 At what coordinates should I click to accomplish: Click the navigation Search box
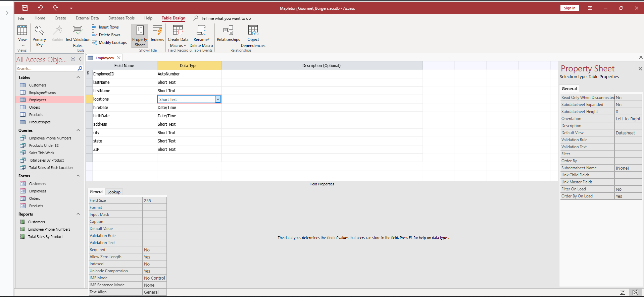tap(46, 68)
